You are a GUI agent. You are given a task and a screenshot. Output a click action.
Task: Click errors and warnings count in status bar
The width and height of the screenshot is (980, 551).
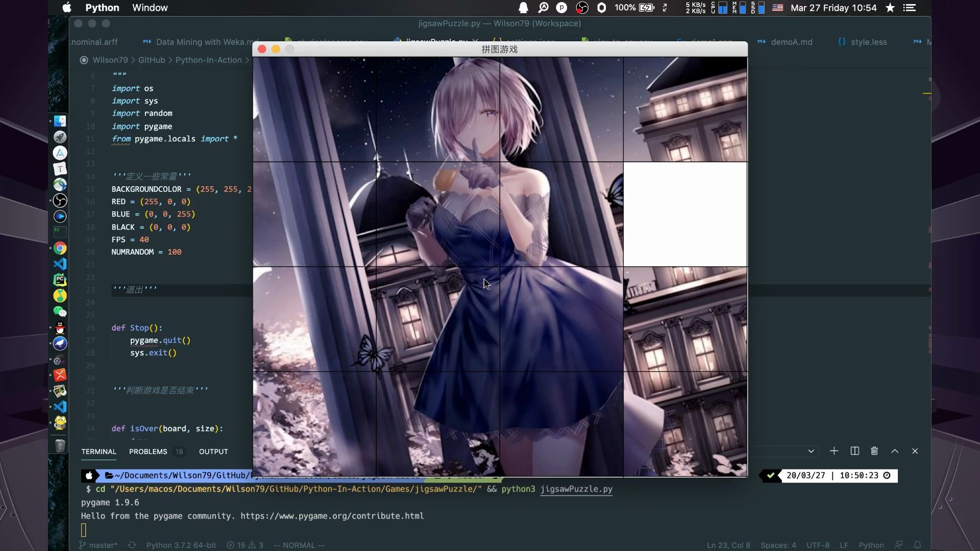pos(245,545)
